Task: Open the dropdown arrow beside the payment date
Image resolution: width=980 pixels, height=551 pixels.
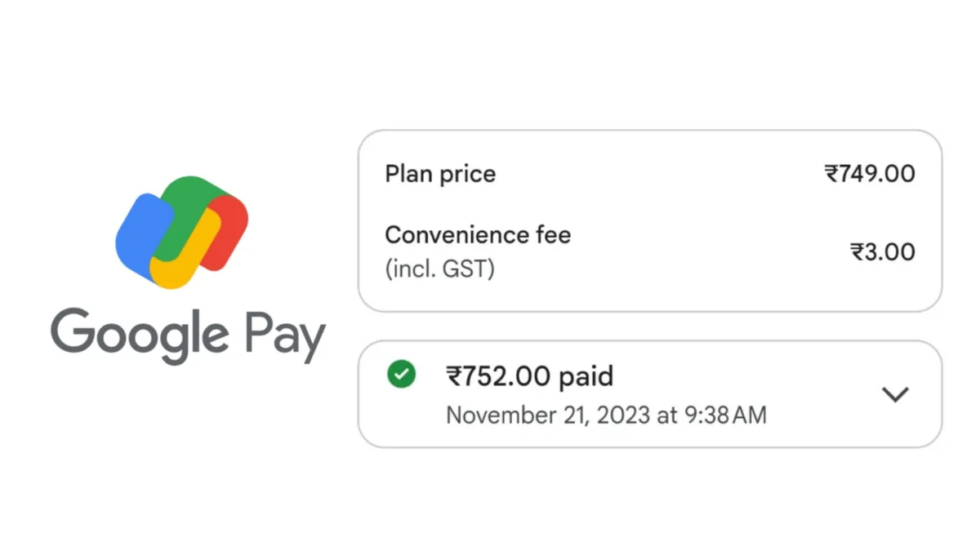Action: pyautogui.click(x=896, y=394)
